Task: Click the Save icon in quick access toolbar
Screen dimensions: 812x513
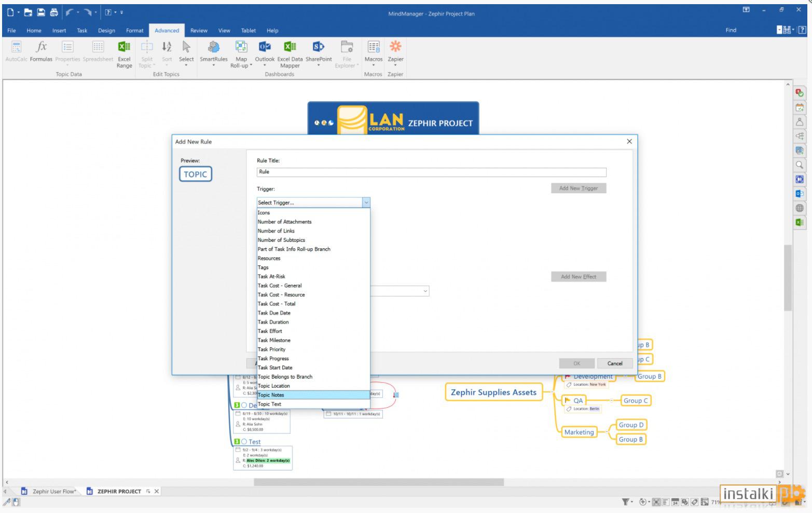Action: [x=41, y=12]
